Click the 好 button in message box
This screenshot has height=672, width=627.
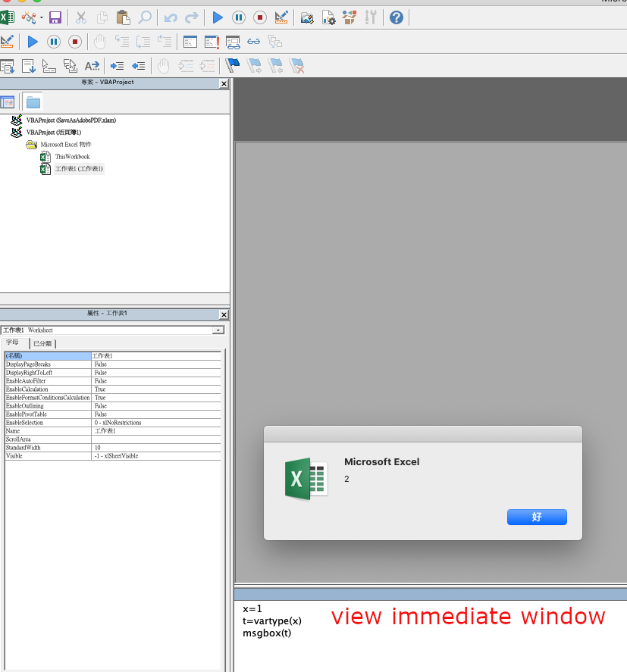(x=537, y=517)
